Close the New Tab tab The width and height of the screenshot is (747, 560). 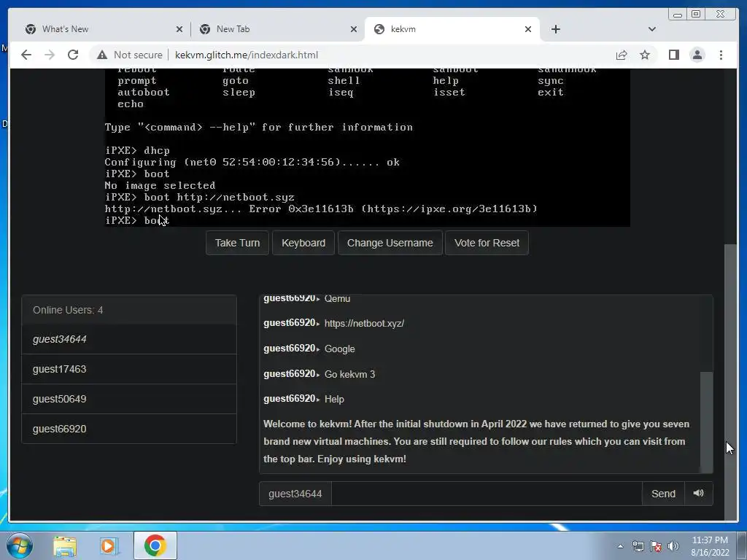pos(354,29)
